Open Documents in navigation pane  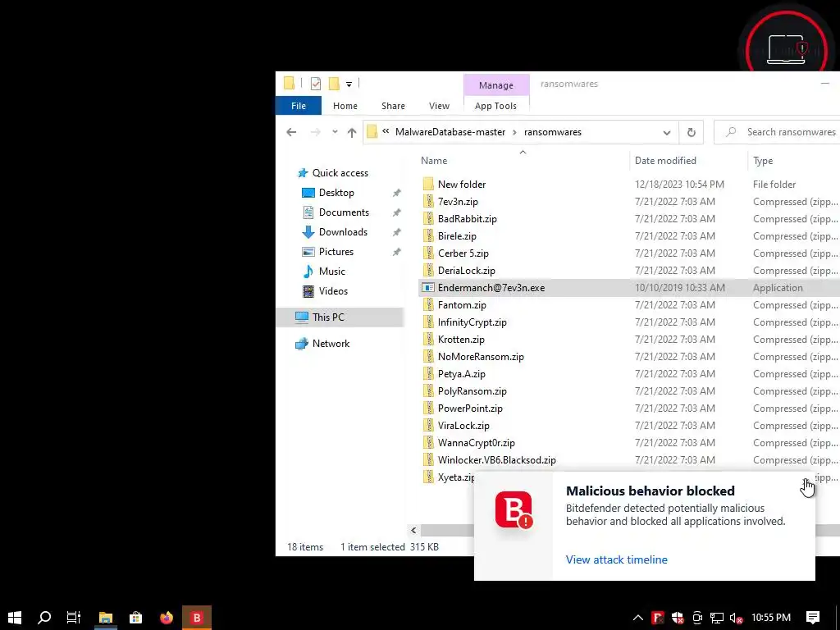tap(344, 212)
